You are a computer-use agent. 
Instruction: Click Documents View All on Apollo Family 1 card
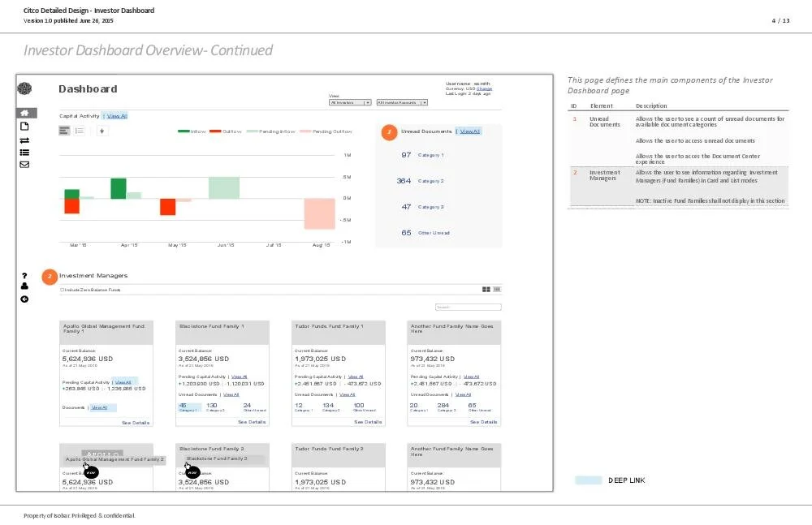pos(99,407)
